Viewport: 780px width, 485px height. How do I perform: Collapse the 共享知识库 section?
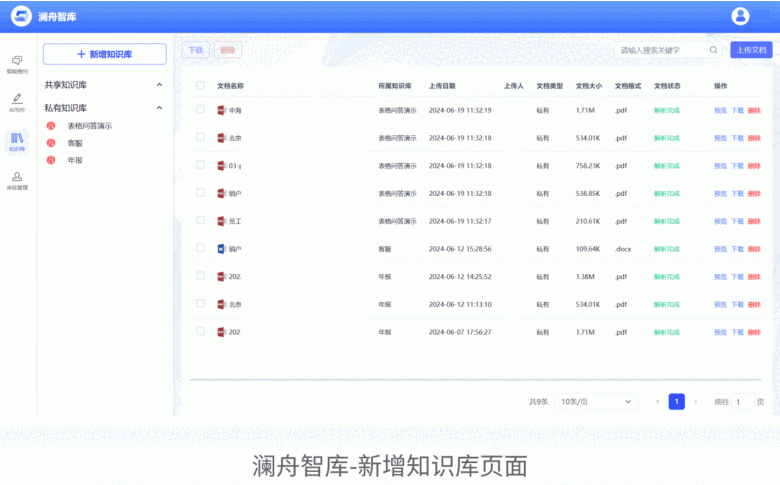click(x=159, y=85)
